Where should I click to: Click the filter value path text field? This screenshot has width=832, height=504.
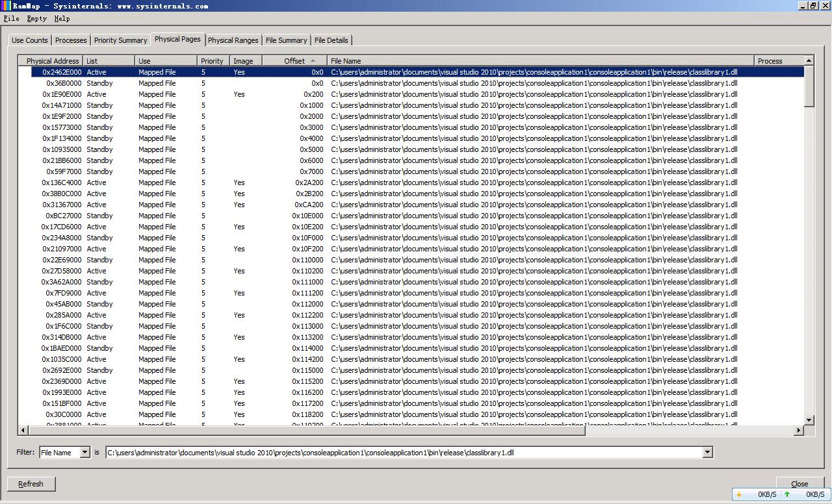click(404, 452)
